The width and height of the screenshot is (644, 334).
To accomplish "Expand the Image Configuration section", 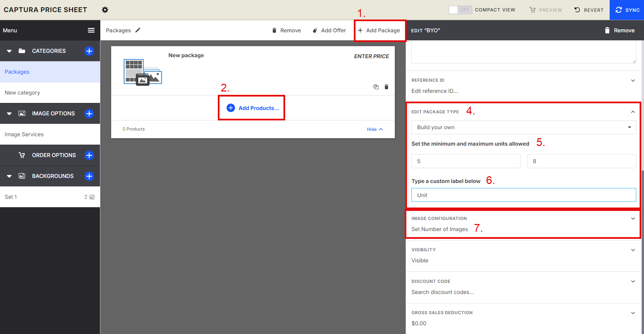I will (633, 219).
